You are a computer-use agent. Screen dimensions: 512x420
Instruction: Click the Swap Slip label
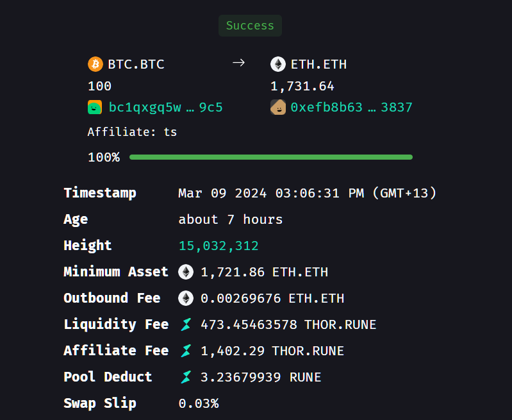point(100,403)
